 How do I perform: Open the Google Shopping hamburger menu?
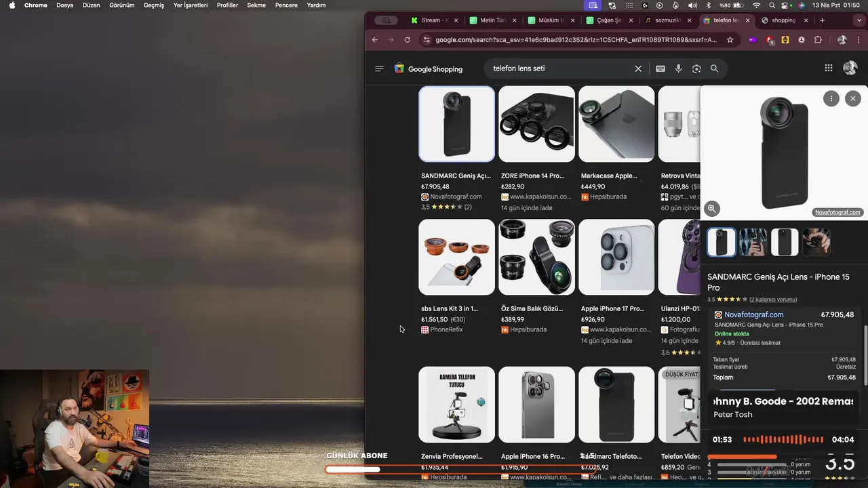[x=379, y=68]
